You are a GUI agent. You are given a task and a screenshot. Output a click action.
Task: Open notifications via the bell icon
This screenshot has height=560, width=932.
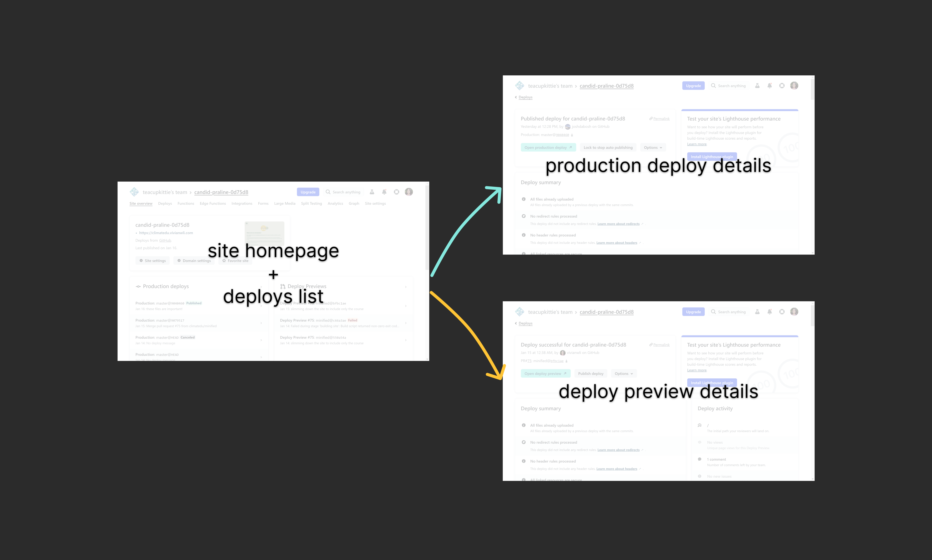tap(770, 86)
